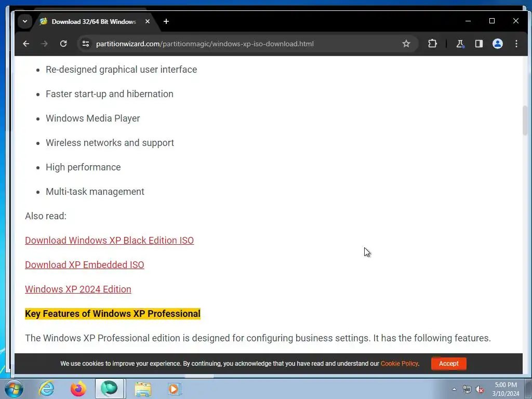Click the address bar URL
The height and width of the screenshot is (399, 532).
tap(205, 44)
